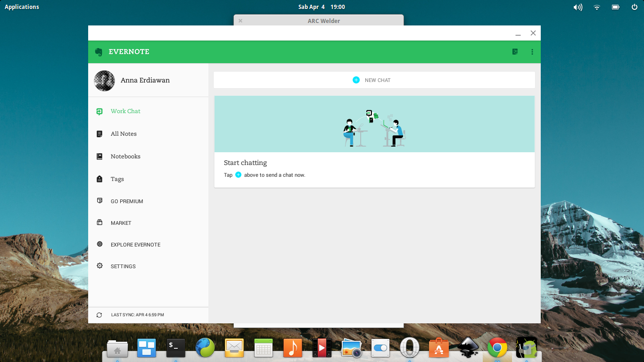Launch Opera browser from dock

coord(410,348)
